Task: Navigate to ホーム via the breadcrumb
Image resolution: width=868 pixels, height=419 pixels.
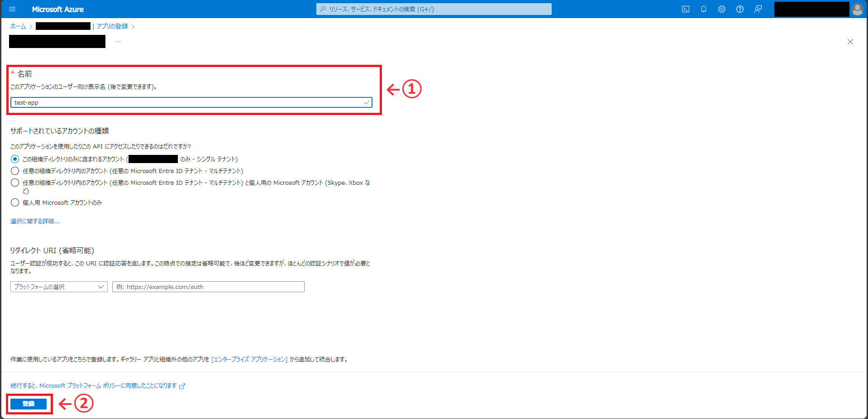Action: click(17, 26)
